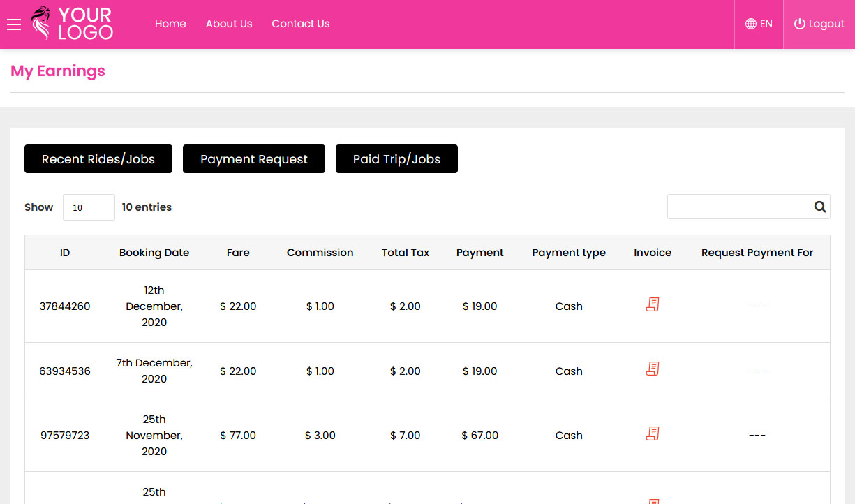Select ID cell 97579723

[65, 436]
